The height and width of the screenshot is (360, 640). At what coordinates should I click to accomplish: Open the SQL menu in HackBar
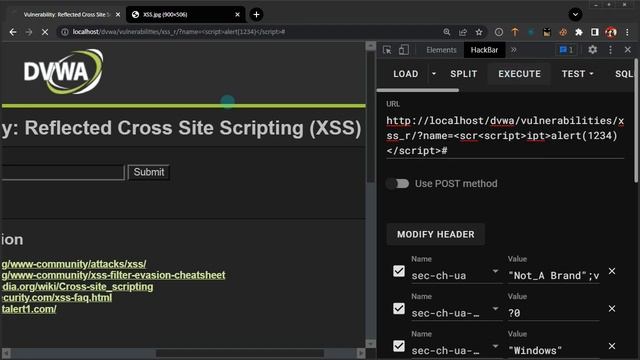pyautogui.click(x=624, y=74)
